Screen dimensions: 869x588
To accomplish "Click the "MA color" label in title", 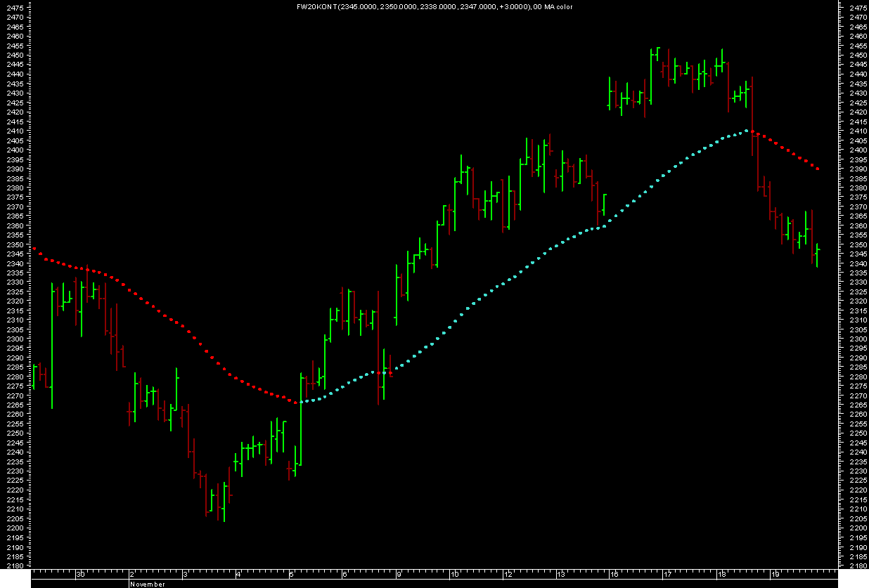I will pyautogui.click(x=558, y=6).
